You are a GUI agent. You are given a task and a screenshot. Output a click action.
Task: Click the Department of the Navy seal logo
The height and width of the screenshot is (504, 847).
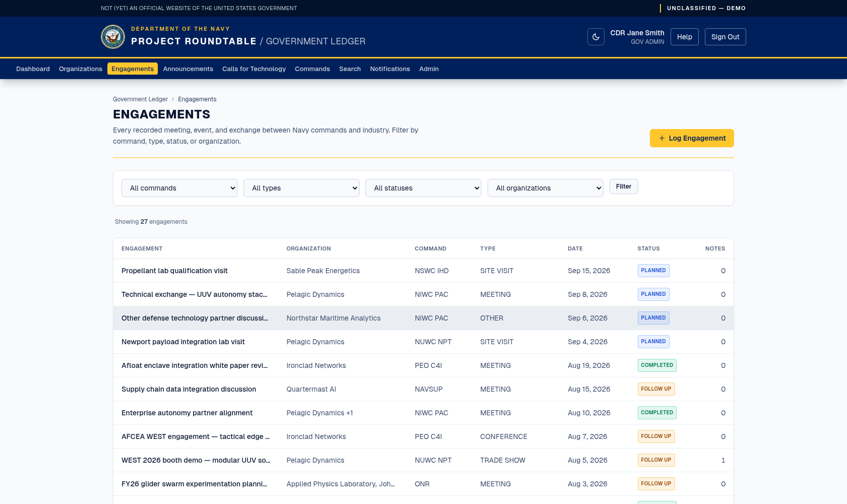click(113, 37)
